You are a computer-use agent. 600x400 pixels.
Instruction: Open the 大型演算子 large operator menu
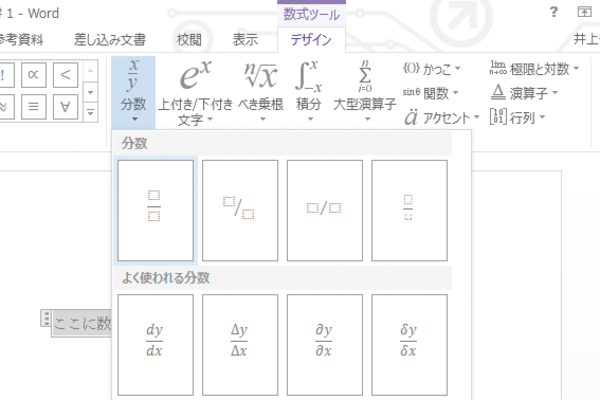365,91
